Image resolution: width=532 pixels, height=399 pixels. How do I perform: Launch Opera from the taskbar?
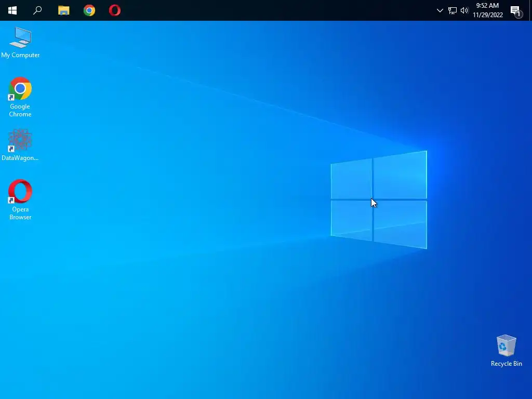coord(115,10)
